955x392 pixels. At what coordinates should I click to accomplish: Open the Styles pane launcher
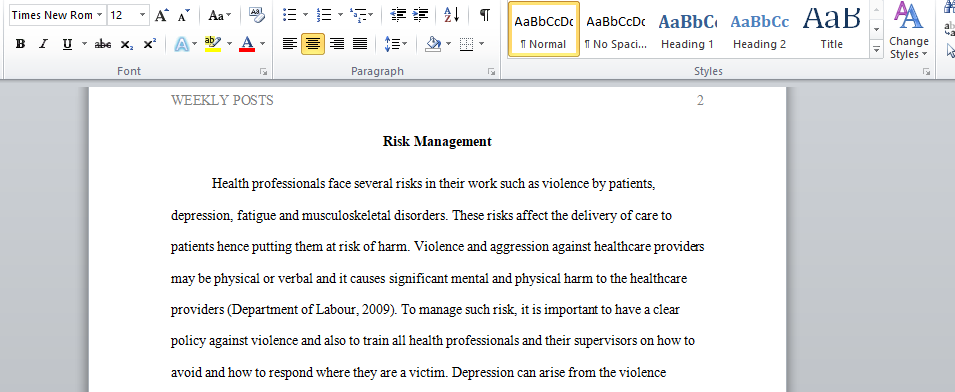tap(926, 72)
